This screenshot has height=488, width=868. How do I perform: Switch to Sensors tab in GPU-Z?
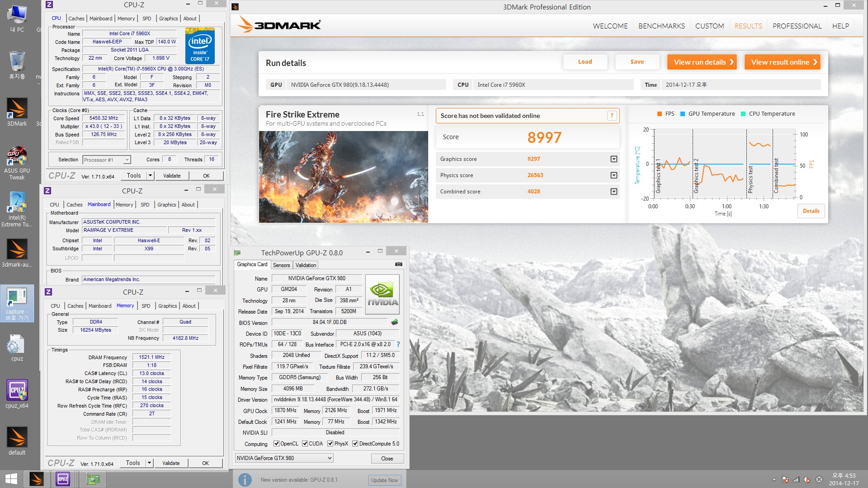[x=281, y=265]
